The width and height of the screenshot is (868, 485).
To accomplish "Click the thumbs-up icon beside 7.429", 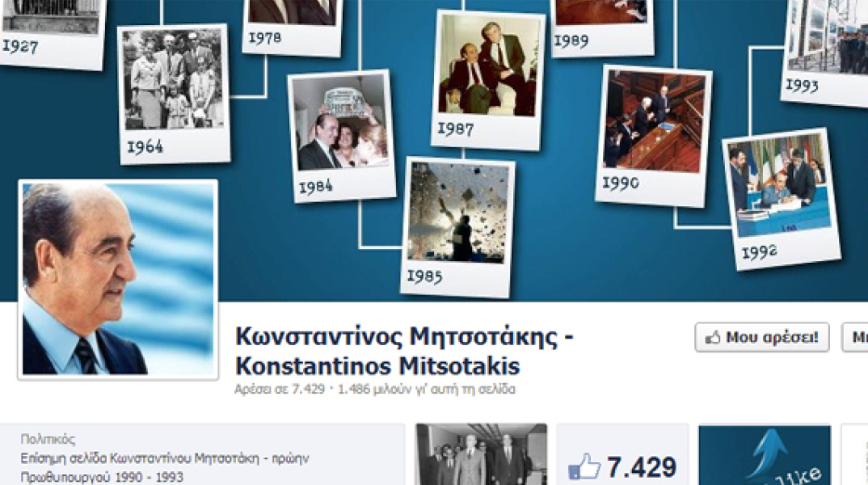I will pos(584,466).
